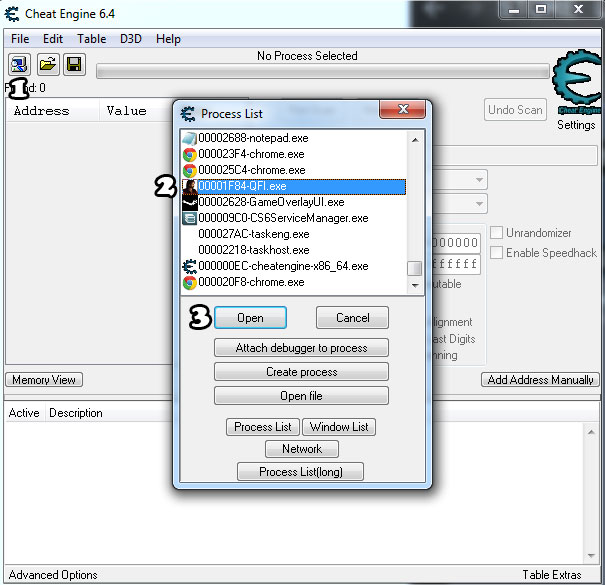Click the Undo Scan button
605x585 pixels.
pos(515,110)
